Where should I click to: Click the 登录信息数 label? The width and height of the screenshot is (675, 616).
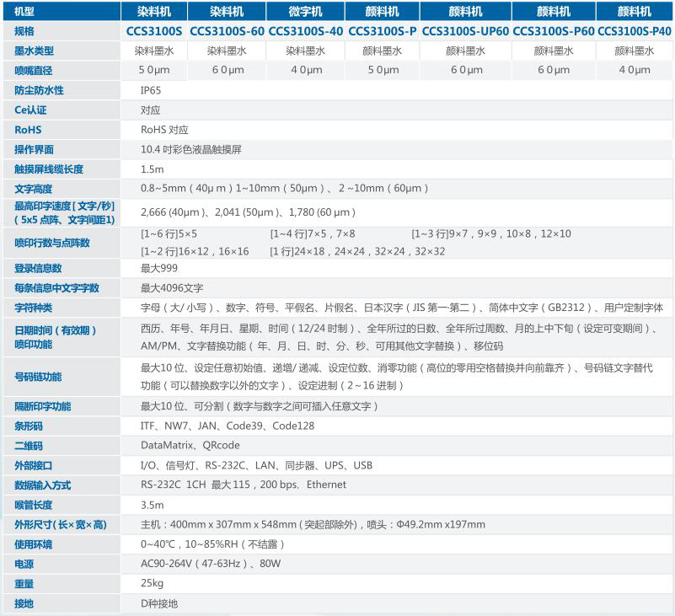(x=38, y=268)
